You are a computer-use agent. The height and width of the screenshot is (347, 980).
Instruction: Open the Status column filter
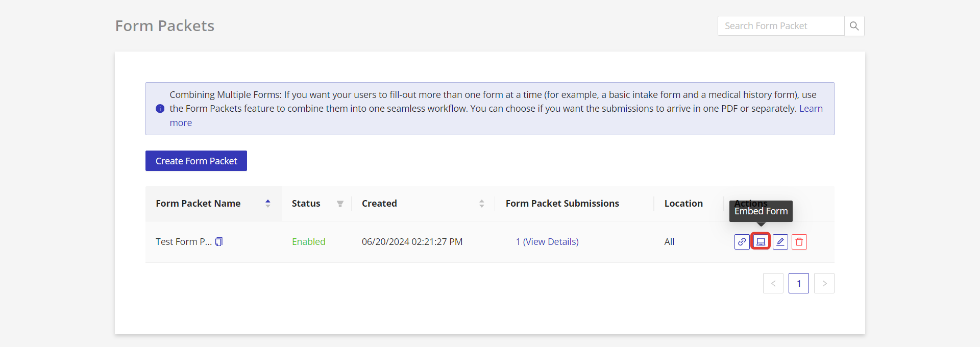pos(340,204)
